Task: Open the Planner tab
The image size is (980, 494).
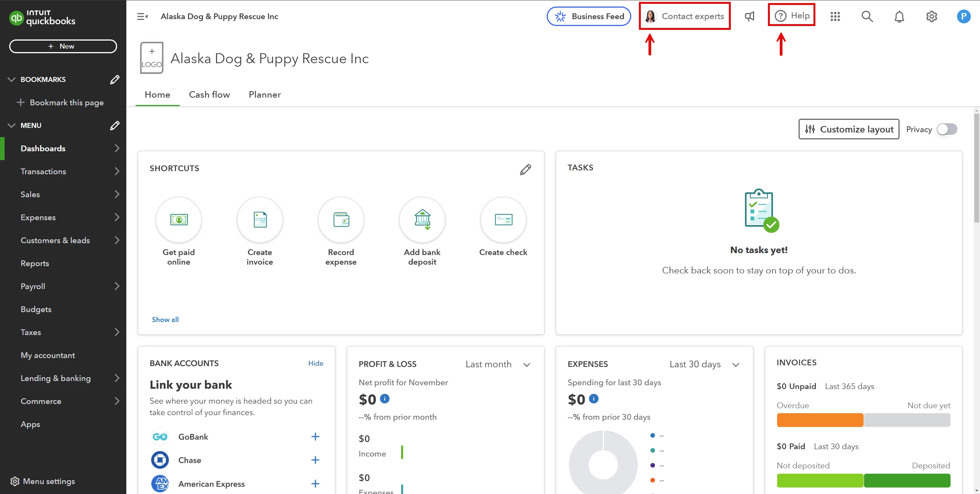Action: 265,95
